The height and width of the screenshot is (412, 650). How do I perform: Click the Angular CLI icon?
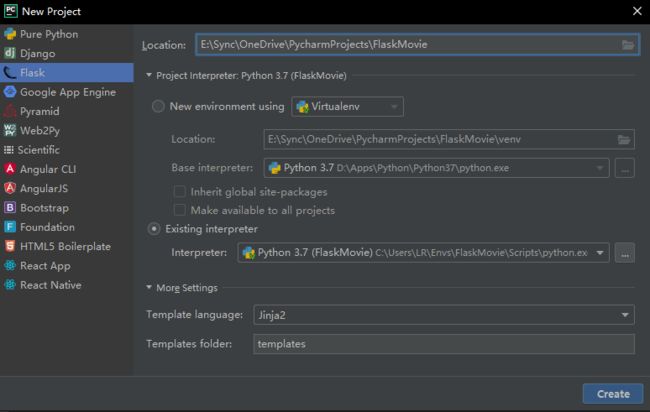(x=10, y=169)
